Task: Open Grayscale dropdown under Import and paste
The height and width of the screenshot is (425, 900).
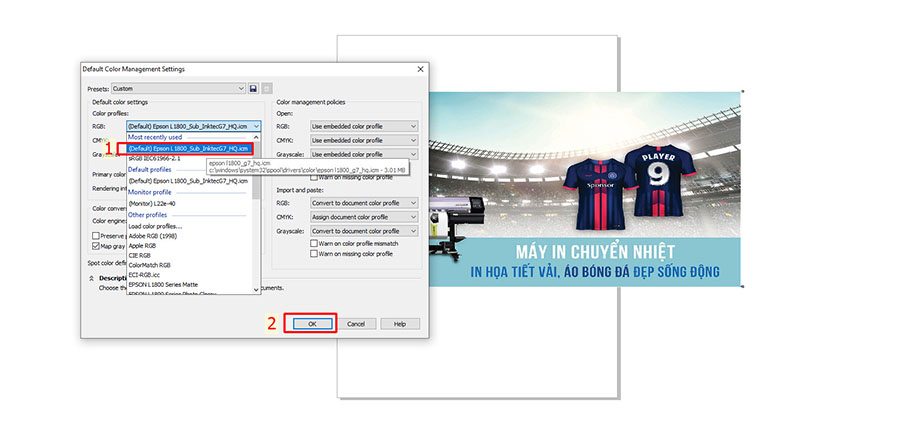Action: coord(364,231)
